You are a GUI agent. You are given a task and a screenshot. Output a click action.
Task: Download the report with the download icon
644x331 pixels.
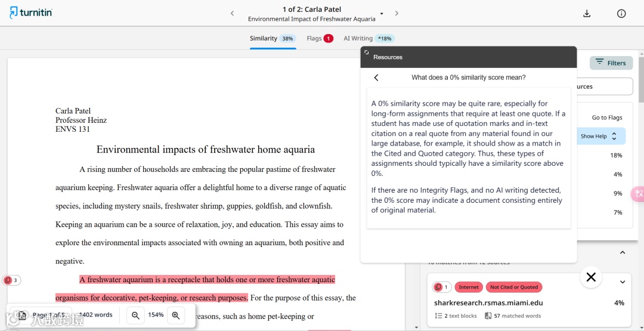pyautogui.click(x=587, y=14)
